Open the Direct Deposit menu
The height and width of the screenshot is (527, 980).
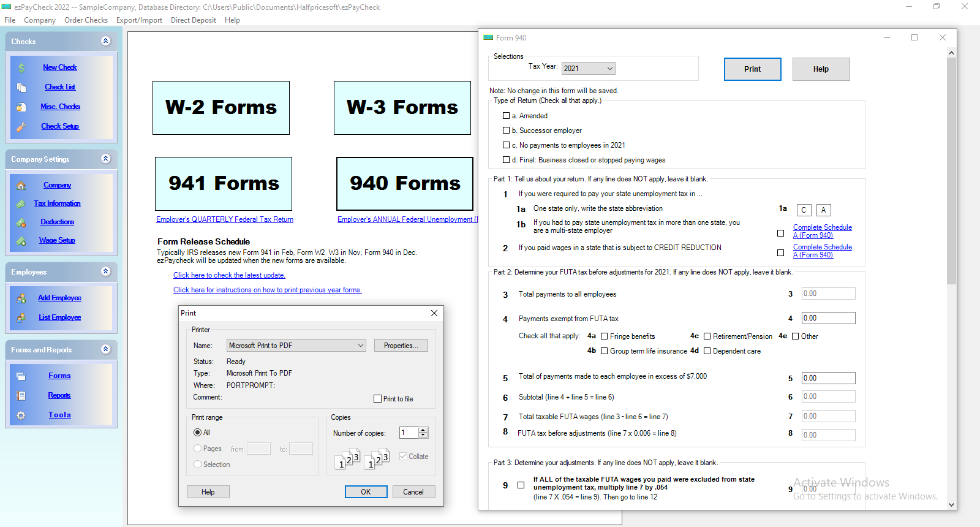coord(194,20)
